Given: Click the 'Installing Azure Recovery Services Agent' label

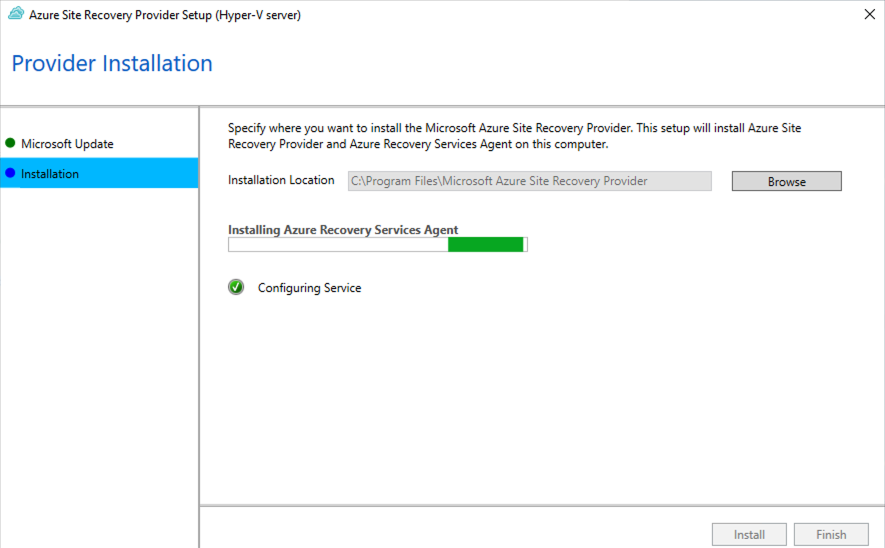Looking at the screenshot, I should (343, 230).
